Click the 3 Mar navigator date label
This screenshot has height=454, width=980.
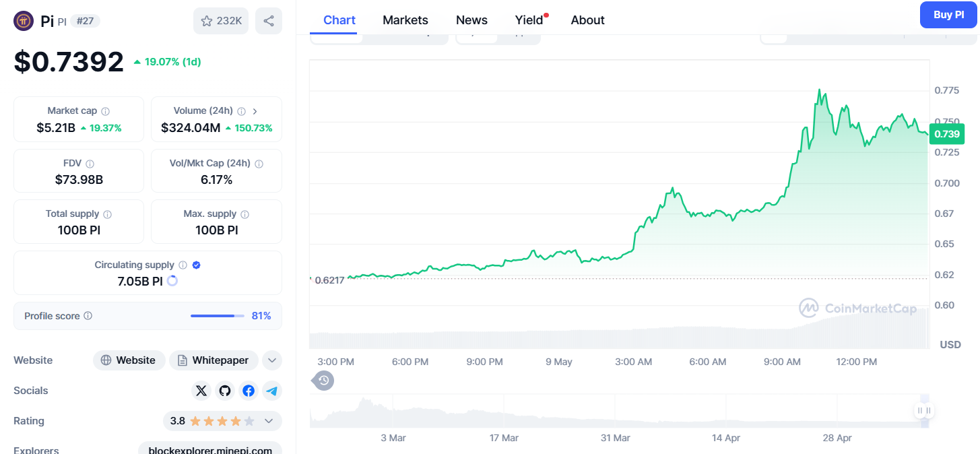tap(393, 438)
